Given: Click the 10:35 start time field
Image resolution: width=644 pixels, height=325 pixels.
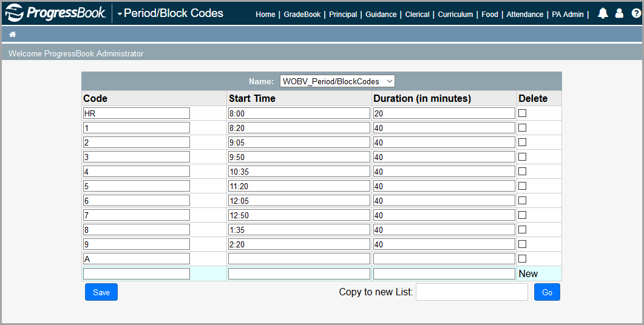Looking at the screenshot, I should tap(299, 172).
